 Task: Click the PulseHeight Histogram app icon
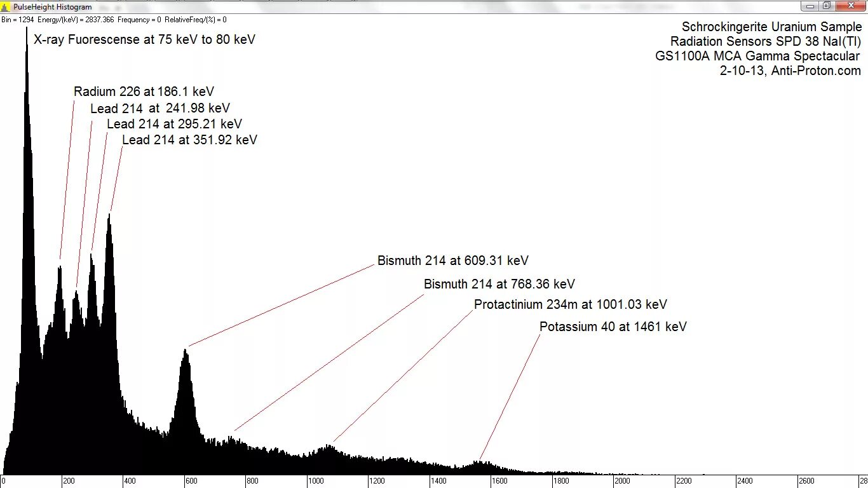pyautogui.click(x=6, y=7)
